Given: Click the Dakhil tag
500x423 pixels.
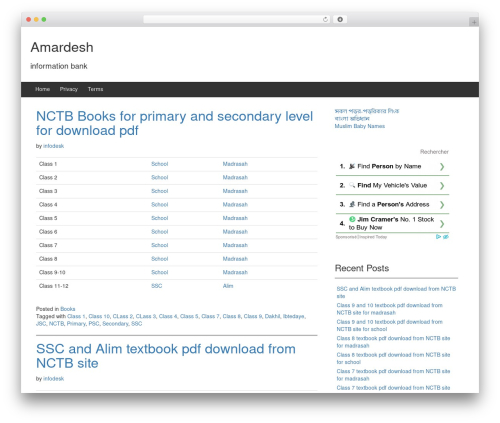Looking at the screenshot, I should (272, 316).
